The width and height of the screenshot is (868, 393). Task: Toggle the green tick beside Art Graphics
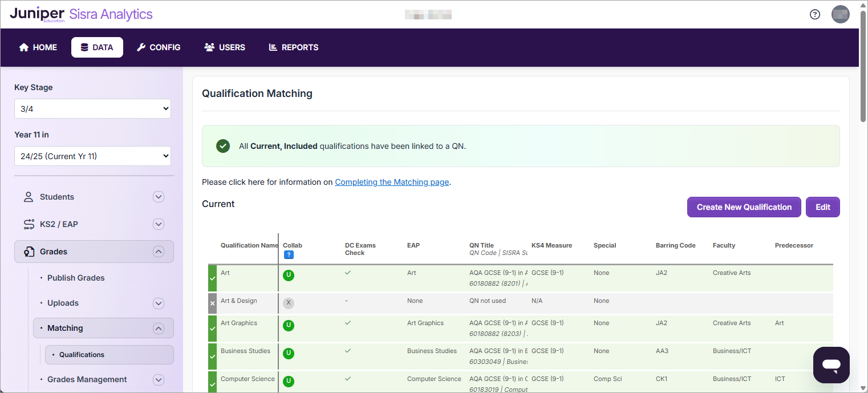pos(213,329)
